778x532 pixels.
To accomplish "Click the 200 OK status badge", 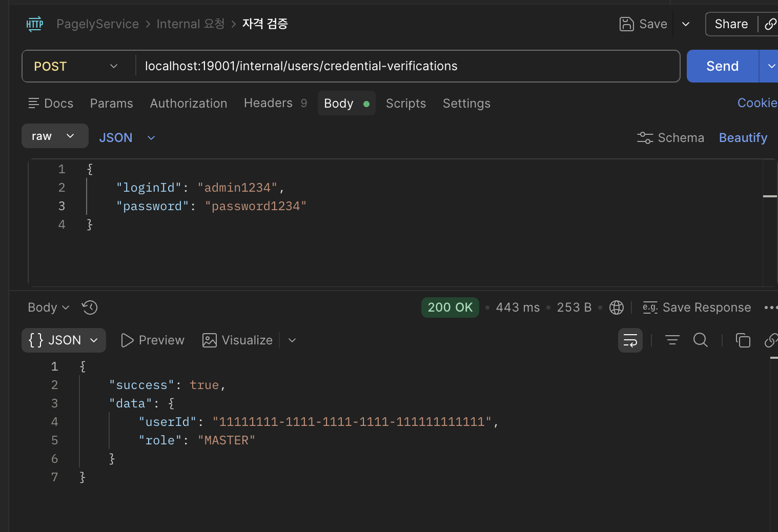I will pyautogui.click(x=450, y=308).
